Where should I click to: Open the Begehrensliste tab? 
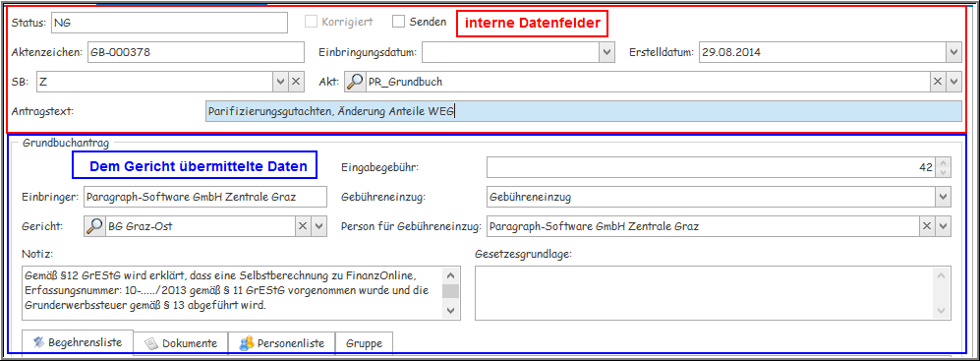point(78,341)
